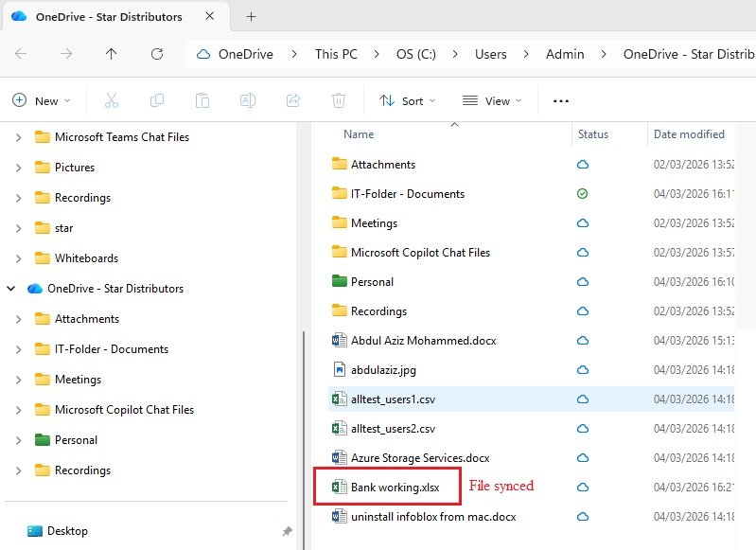Click cloud status icon for abdulaziz.jpg
This screenshot has height=550, width=756.
pyautogui.click(x=583, y=370)
